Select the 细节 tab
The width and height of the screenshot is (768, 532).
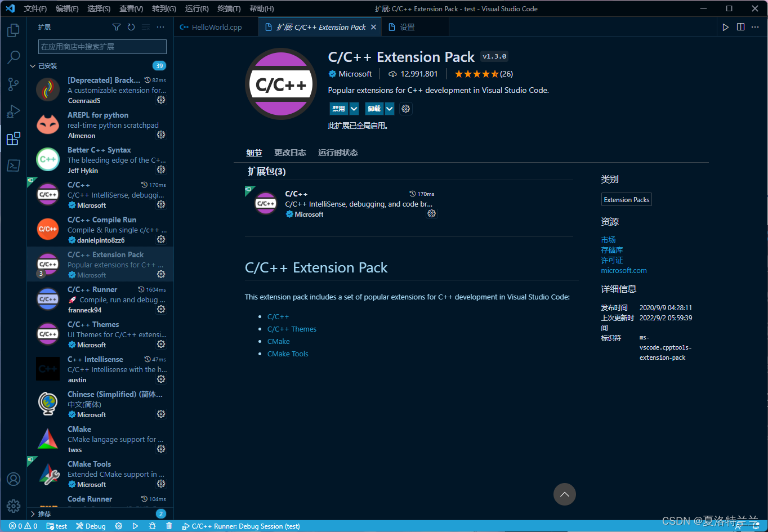254,153
